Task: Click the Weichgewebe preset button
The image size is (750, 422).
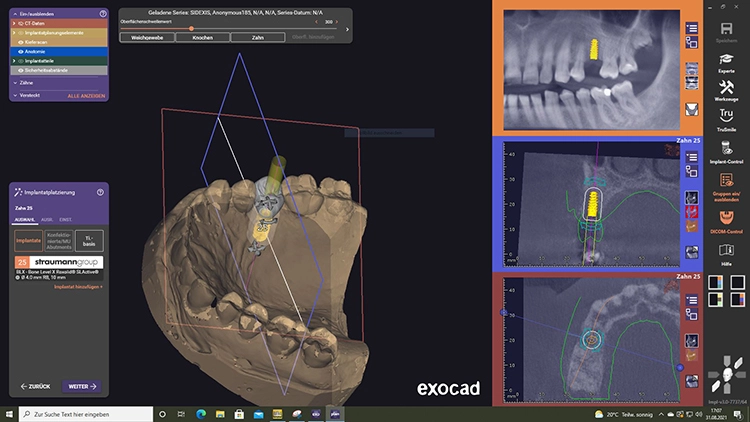Action: [147, 37]
